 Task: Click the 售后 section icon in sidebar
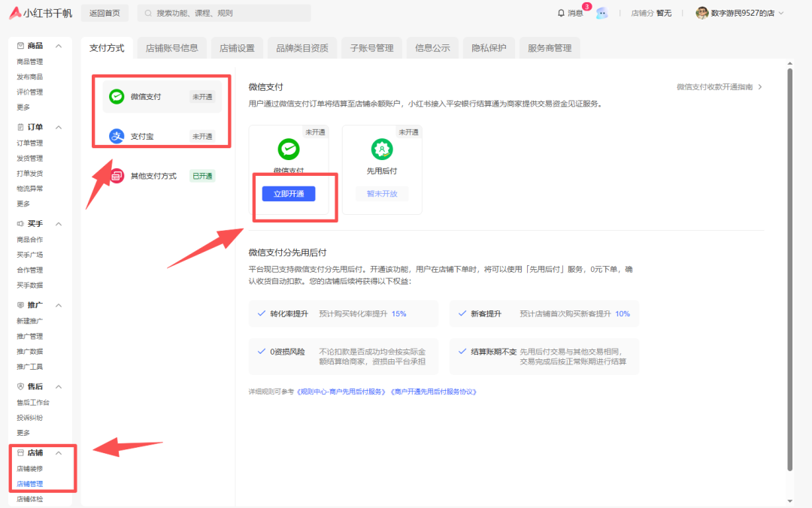pos(20,386)
